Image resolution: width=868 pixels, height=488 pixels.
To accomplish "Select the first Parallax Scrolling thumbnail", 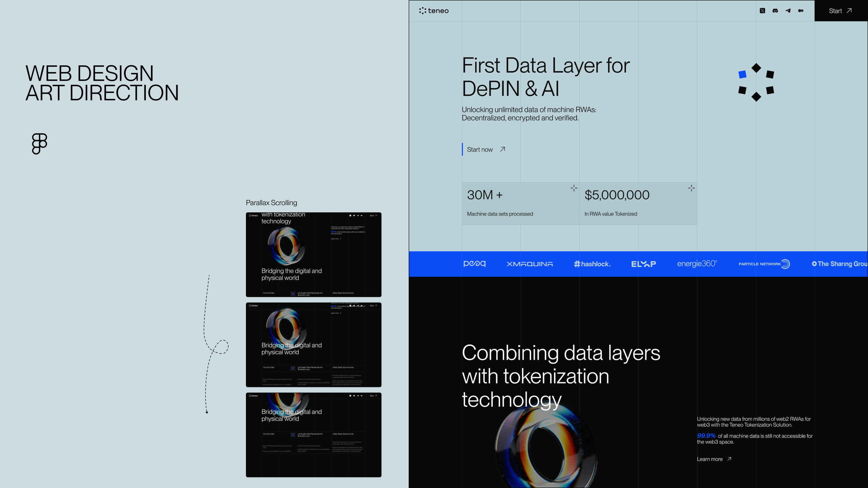I will [x=313, y=255].
